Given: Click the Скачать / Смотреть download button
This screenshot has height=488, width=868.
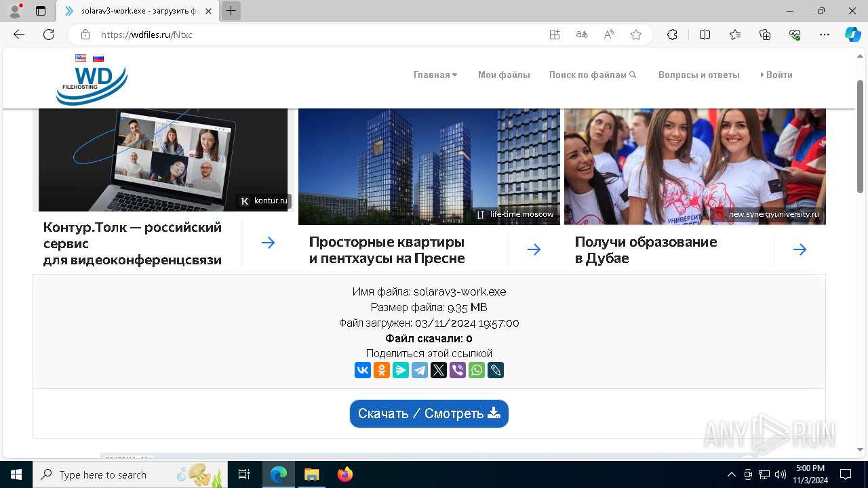Looking at the screenshot, I should (x=429, y=413).
